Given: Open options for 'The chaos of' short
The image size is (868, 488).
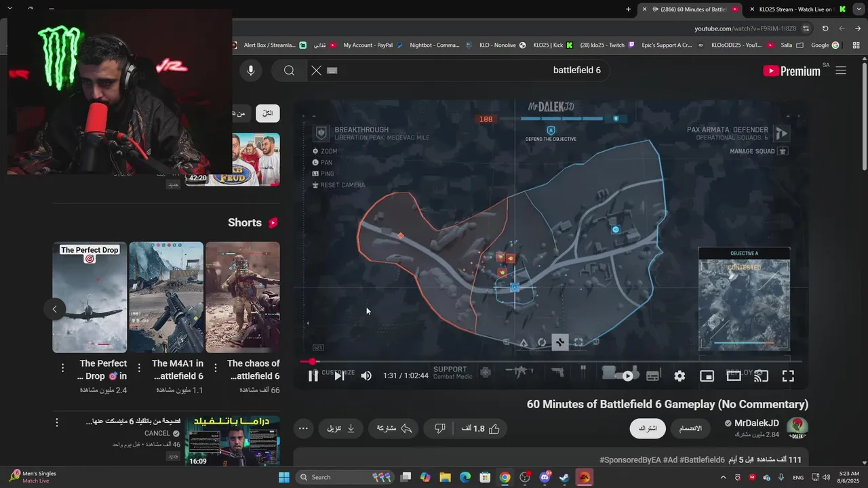Looking at the screenshot, I should pos(216,367).
